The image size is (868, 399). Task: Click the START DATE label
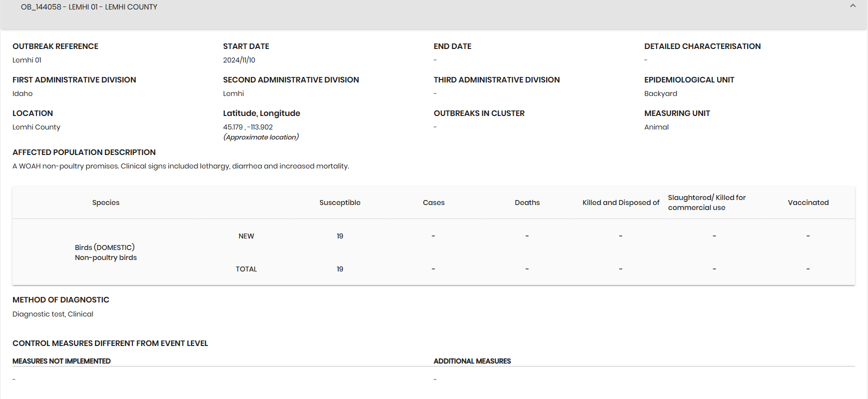[246, 46]
